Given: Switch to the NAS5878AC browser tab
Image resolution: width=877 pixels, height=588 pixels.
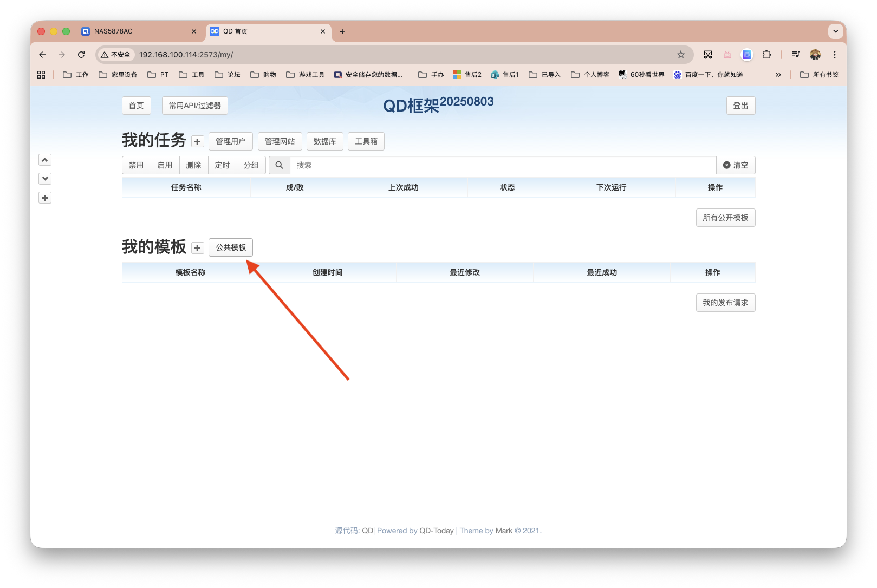Looking at the screenshot, I should coord(138,31).
